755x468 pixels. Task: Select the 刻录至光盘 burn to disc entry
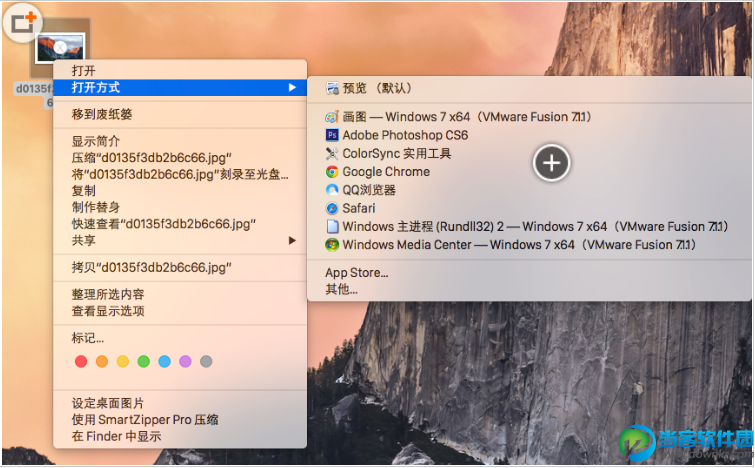tap(180, 174)
